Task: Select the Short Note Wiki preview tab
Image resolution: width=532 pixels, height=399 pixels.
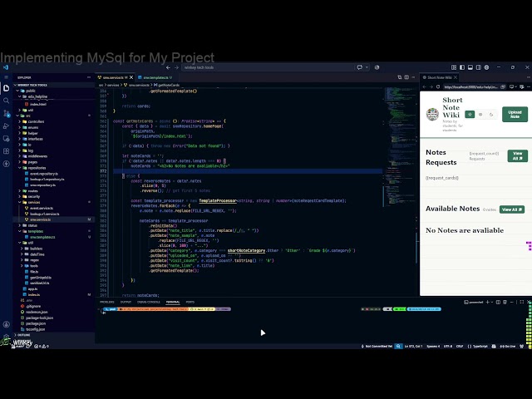Action: coord(439,77)
